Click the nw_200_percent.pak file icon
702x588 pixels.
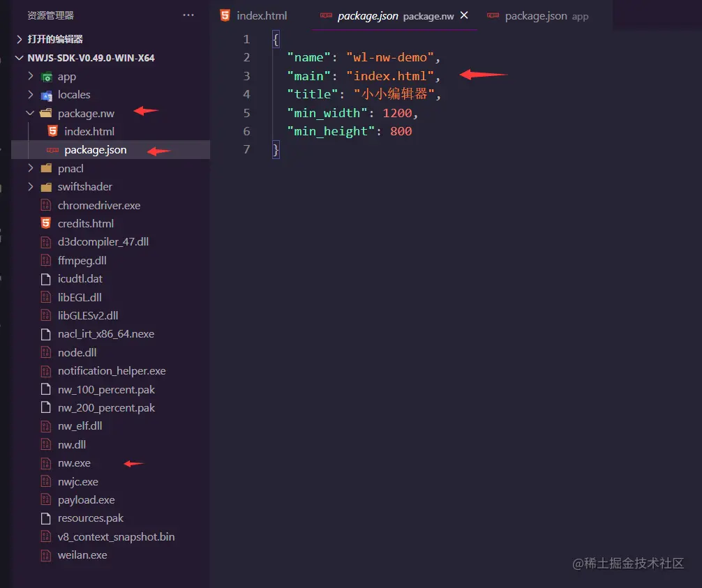point(45,407)
